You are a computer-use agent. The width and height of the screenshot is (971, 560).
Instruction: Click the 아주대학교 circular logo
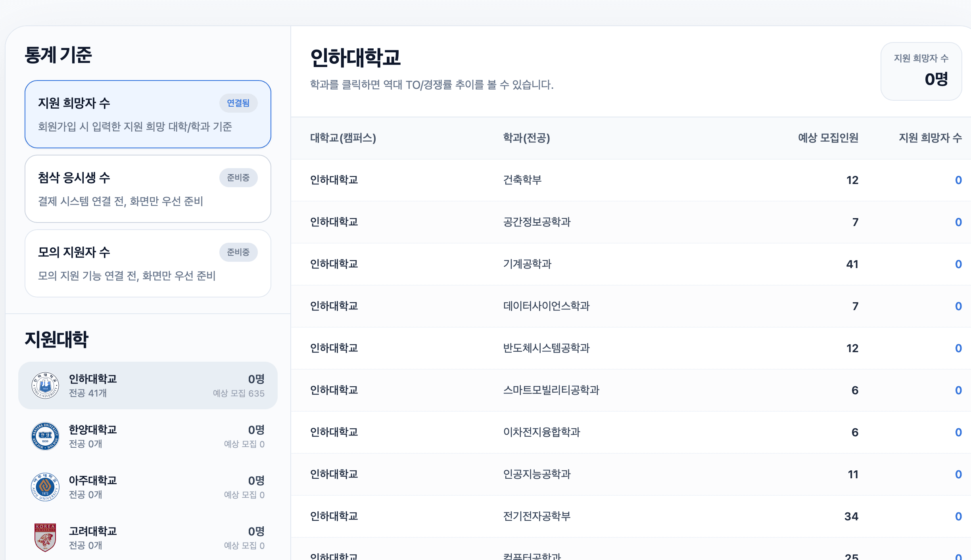(x=45, y=487)
